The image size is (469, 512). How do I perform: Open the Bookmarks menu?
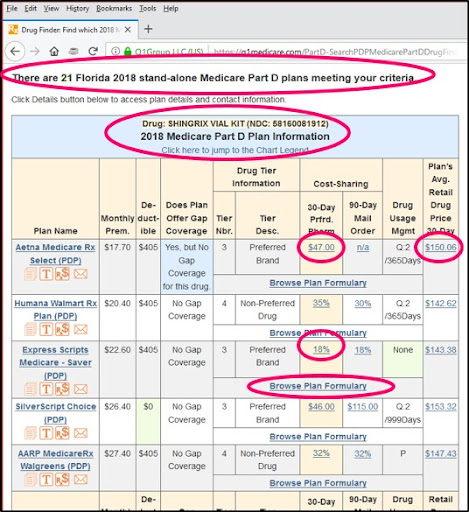point(114,8)
